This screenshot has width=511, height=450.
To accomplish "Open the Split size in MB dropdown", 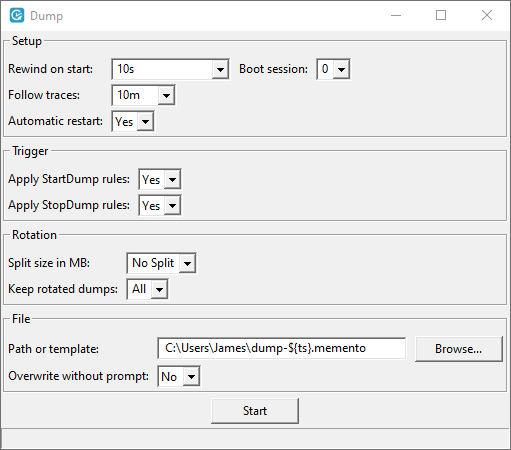I will [x=161, y=263].
